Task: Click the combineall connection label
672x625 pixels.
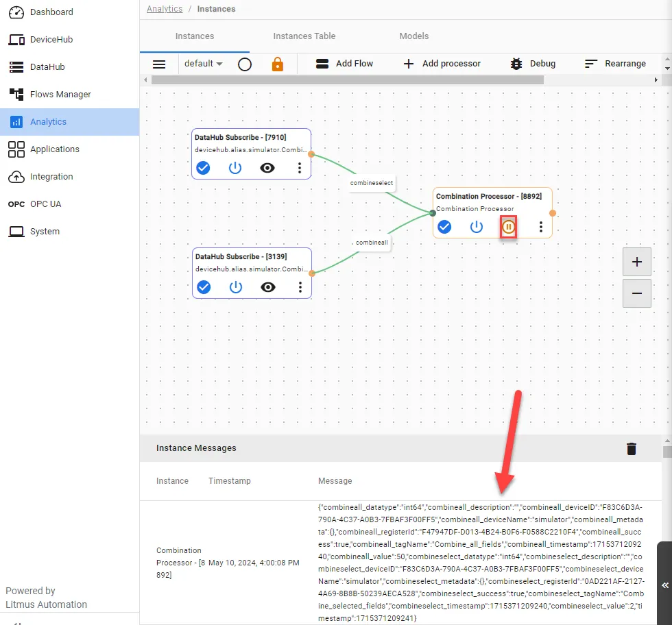Action: [x=372, y=243]
